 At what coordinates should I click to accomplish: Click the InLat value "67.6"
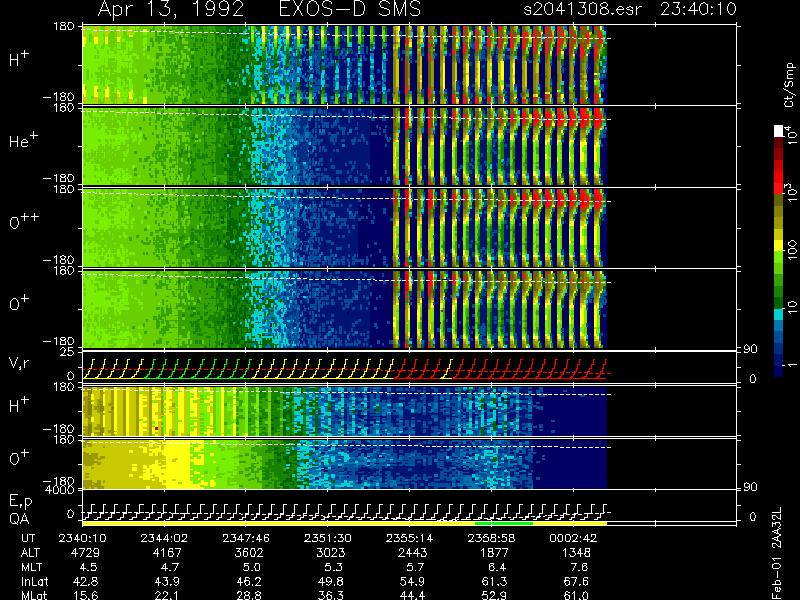576,581
